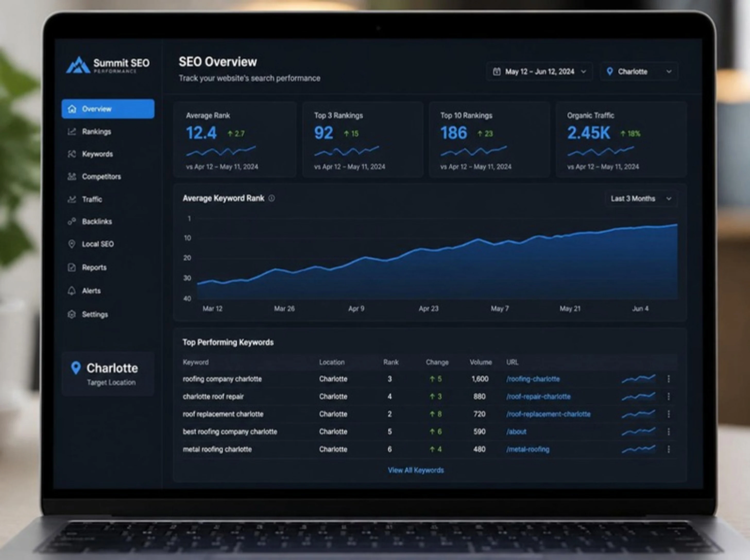Select the Overview menu item
Screen dimensions: 750x560
(108, 109)
